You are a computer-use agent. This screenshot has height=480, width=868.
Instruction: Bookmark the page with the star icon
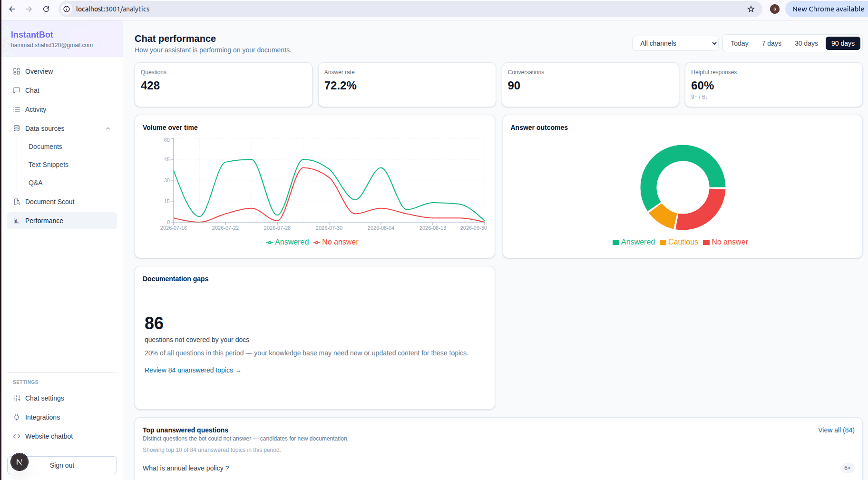coord(751,9)
